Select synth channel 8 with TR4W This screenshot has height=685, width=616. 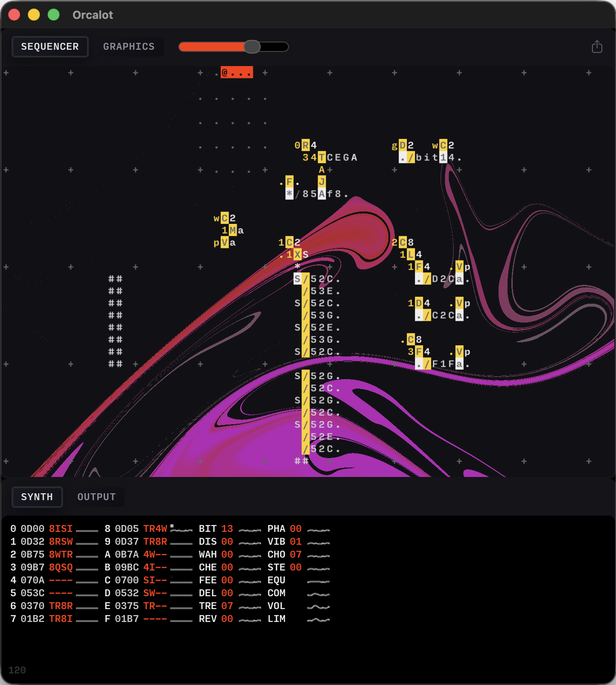pyautogui.click(x=155, y=529)
